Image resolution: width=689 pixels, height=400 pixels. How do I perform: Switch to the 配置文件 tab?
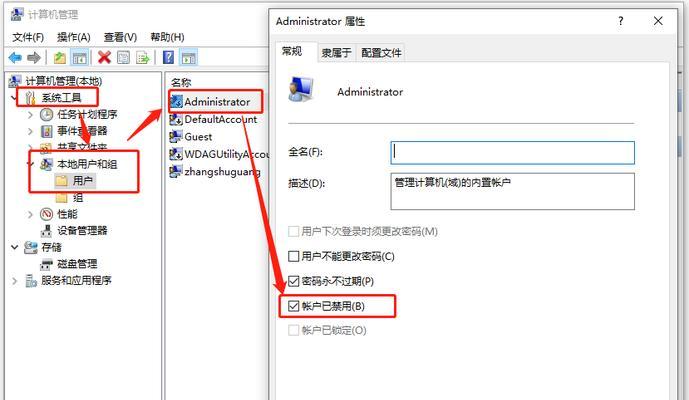pos(381,53)
